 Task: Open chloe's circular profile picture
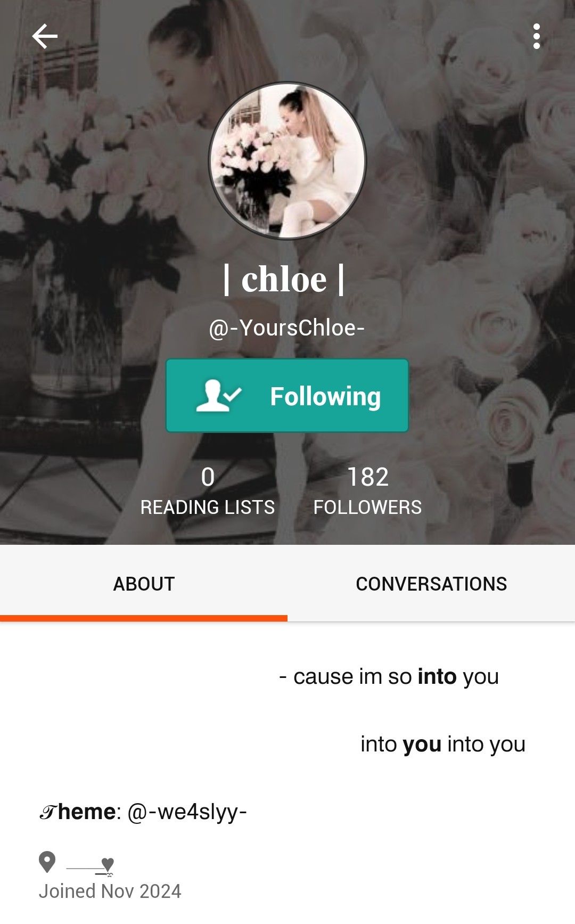(x=287, y=161)
